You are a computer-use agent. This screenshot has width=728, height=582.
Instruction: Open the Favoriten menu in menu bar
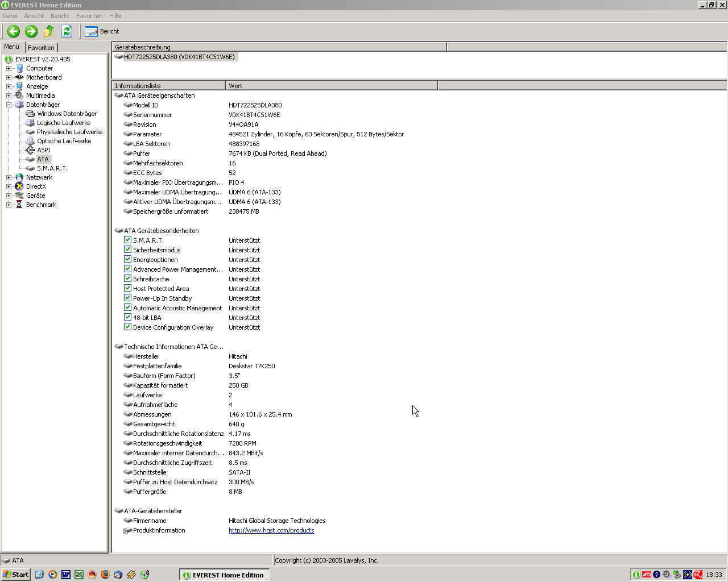point(89,16)
